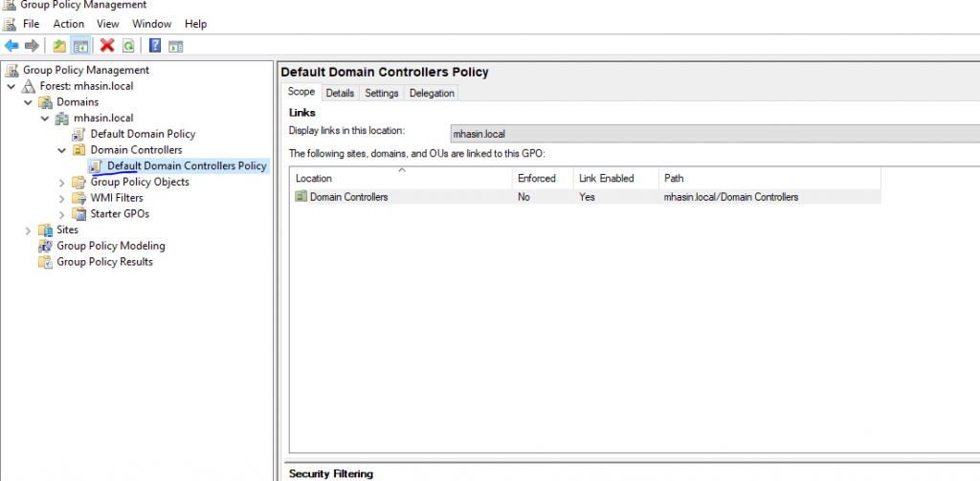Viewport: 980px width, 481px height.
Task: Switch to the Settings tab
Action: click(382, 93)
